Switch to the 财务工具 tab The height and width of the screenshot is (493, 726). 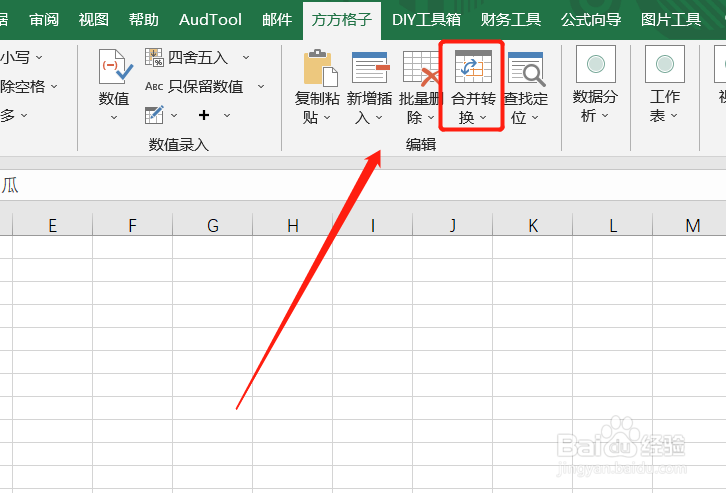511,19
